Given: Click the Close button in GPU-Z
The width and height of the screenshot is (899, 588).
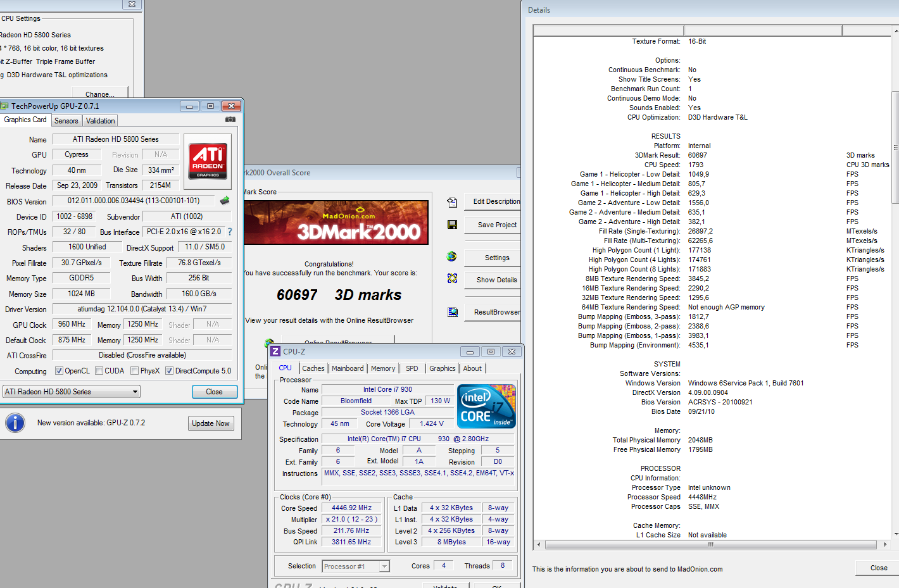Looking at the screenshot, I should 215,392.
